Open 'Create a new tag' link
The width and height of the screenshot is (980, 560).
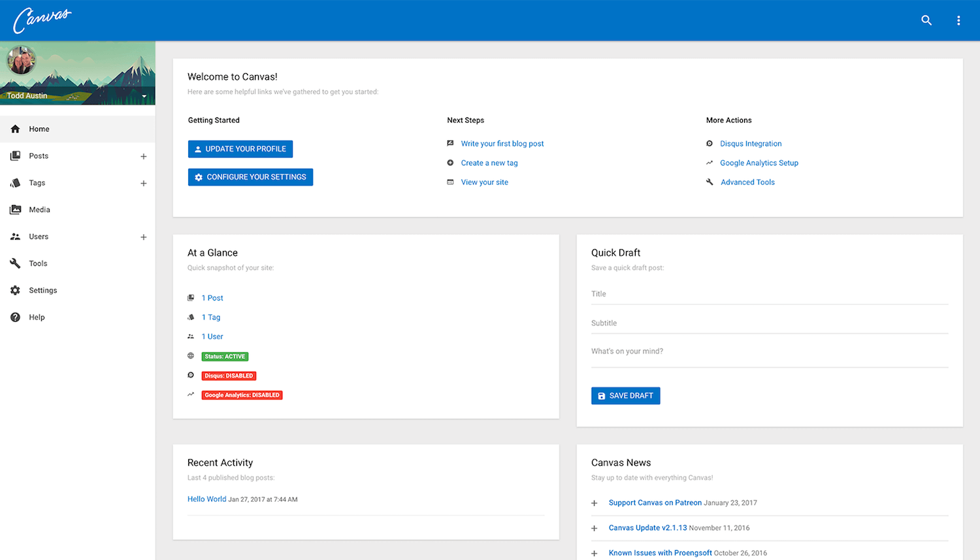pyautogui.click(x=489, y=163)
